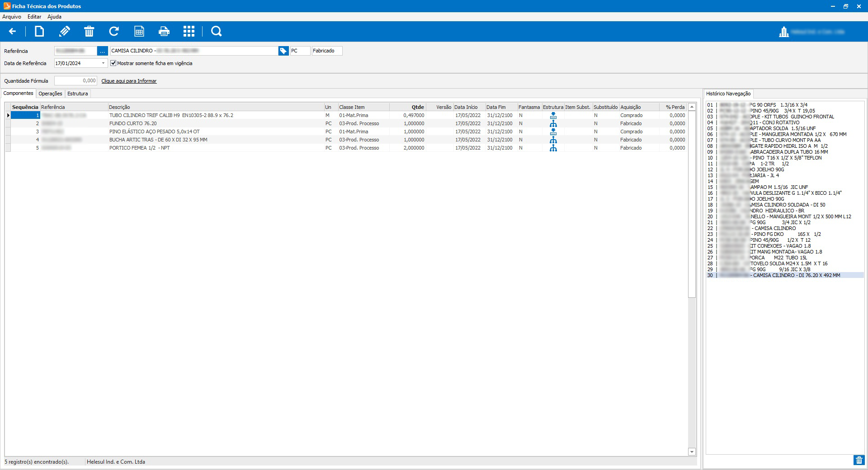Toggle Mostrar somente ficha em vigência checkbox
This screenshot has width=868, height=470.
coord(113,63)
